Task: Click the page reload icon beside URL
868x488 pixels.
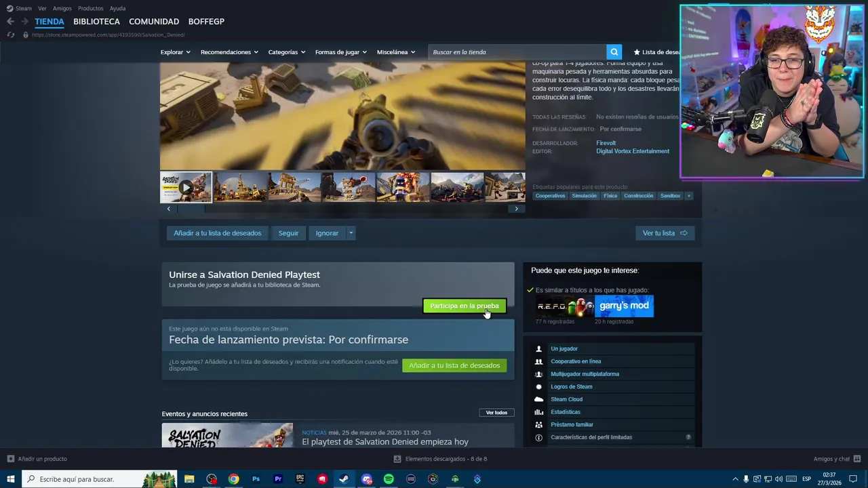Action: pyautogui.click(x=10, y=35)
